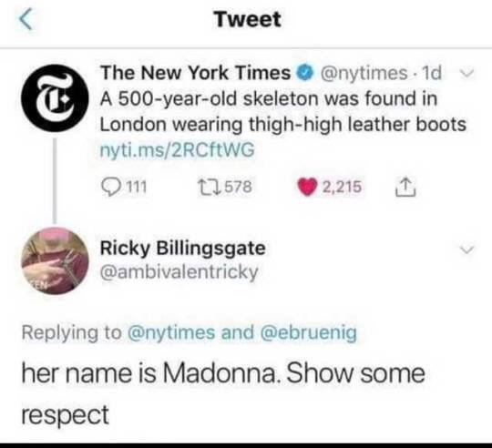This screenshot has width=492, height=448.
Task: Open the Ricky Billingsgate display name
Action: (182, 249)
